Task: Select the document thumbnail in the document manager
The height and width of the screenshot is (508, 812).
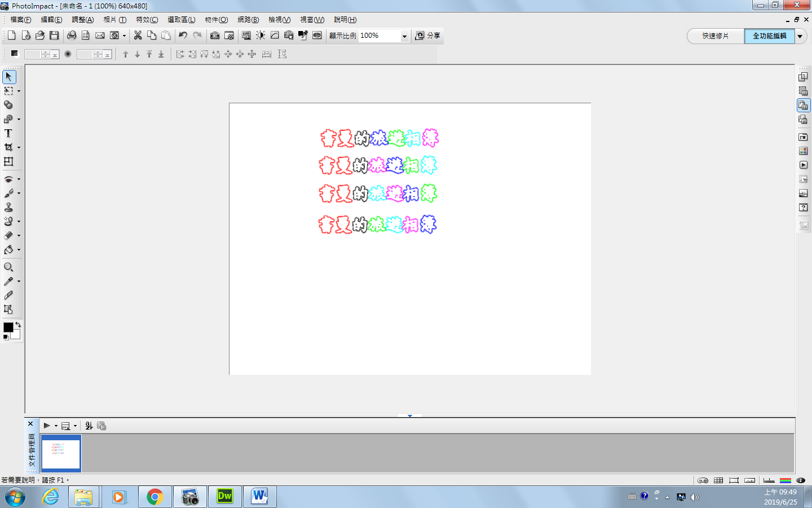Action: point(61,453)
